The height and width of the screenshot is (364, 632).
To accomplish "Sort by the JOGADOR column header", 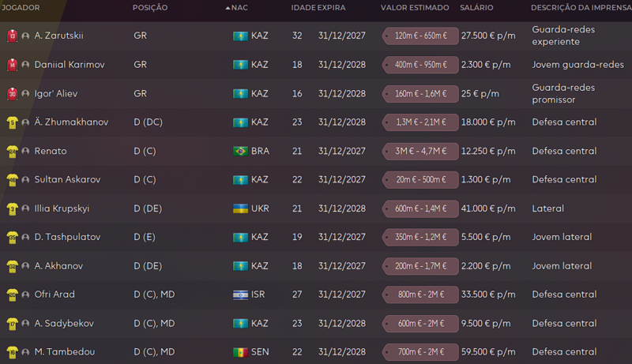I will click(21, 8).
